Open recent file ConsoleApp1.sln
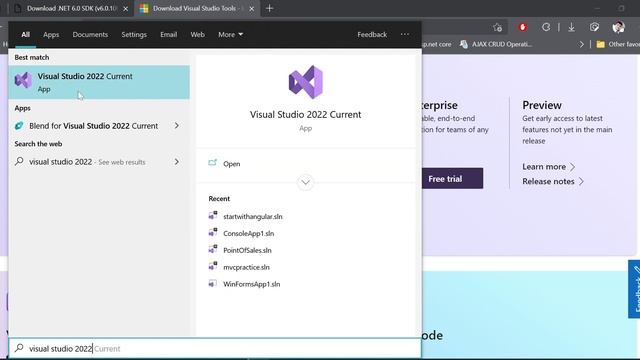This screenshot has width=640, height=360. point(249,233)
